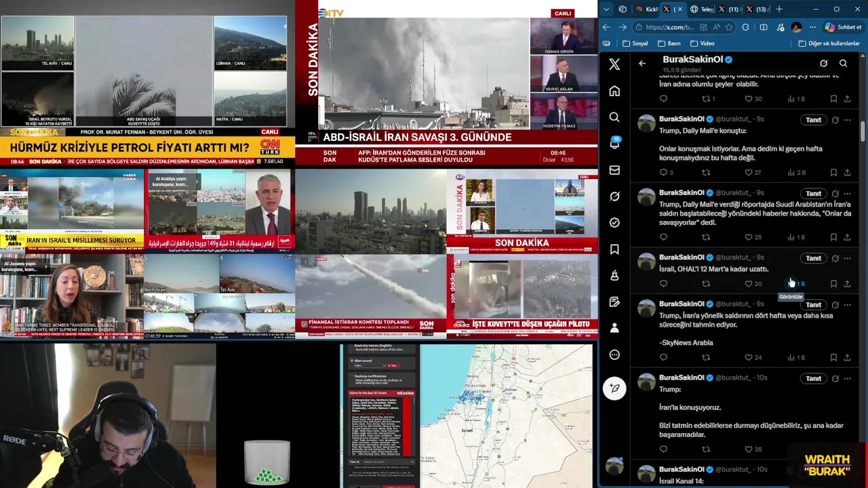Open browser Extensions puzzle icon

pyautogui.click(x=746, y=27)
